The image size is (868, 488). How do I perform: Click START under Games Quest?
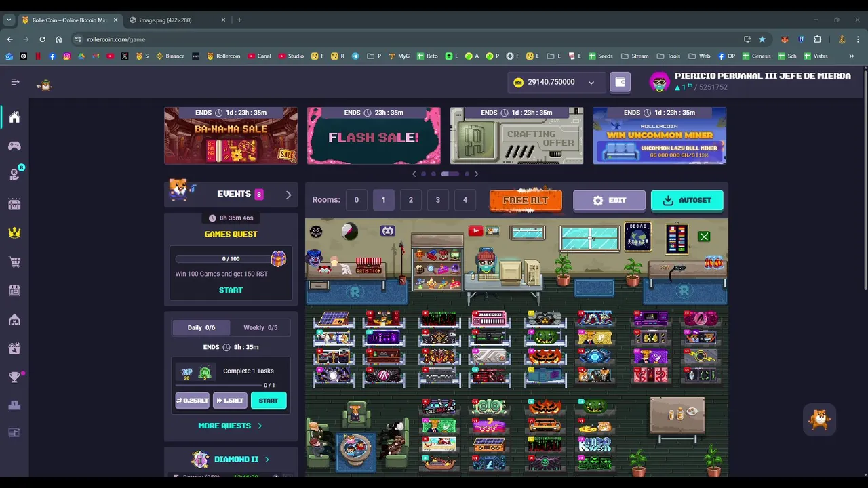(231, 290)
